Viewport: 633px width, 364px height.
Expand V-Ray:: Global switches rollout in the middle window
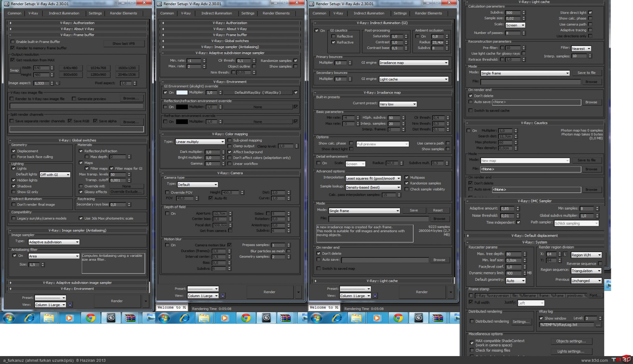click(230, 41)
